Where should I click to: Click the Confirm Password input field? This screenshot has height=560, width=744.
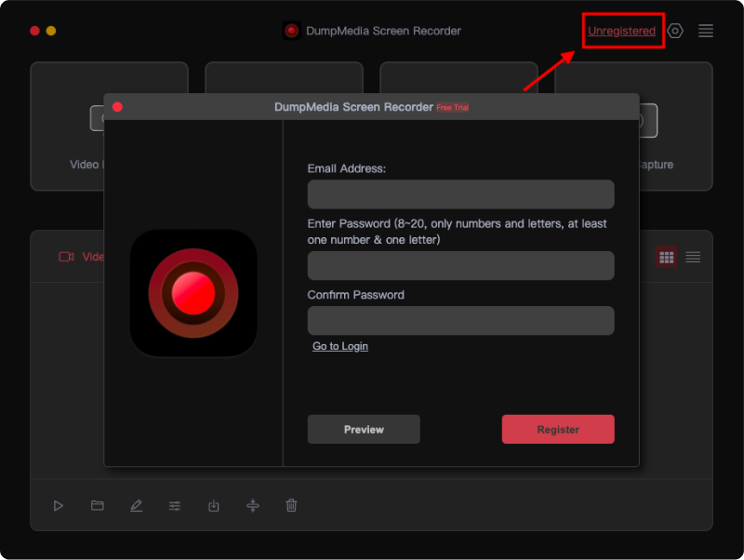pos(460,320)
